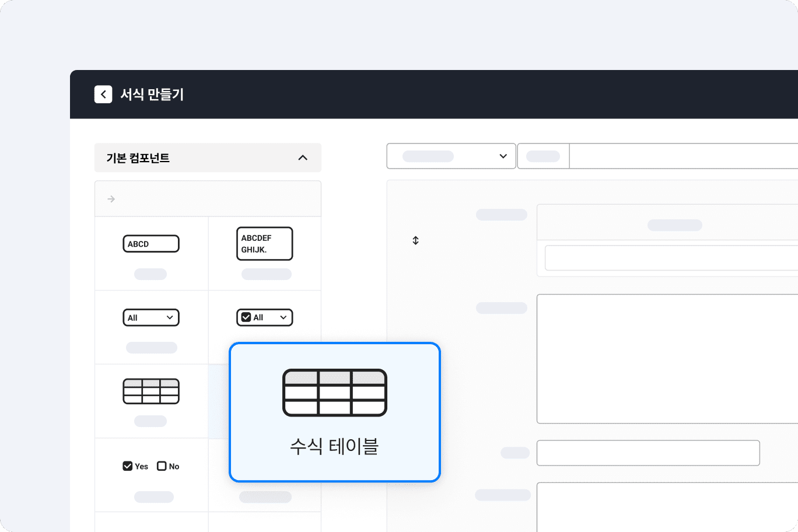Uncheck the Yes checkbox
This screenshot has height=532, width=798.
point(128,466)
